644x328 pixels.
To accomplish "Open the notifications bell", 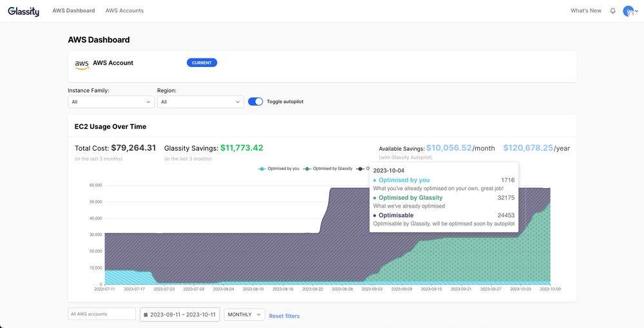I will (x=613, y=11).
